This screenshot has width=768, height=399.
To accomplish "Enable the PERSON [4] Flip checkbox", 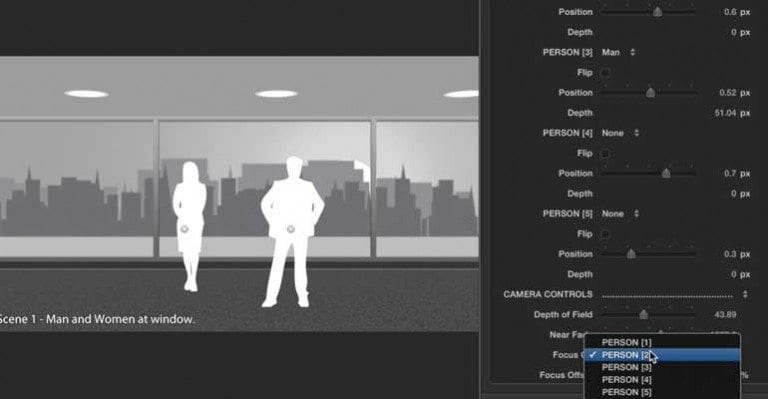I will [605, 154].
